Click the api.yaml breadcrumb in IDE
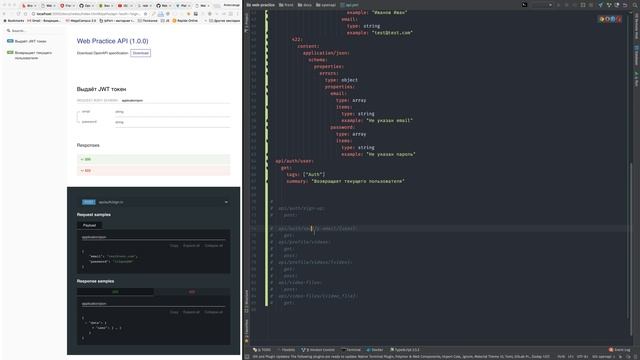This screenshot has width=640, height=360. pos(349,5)
